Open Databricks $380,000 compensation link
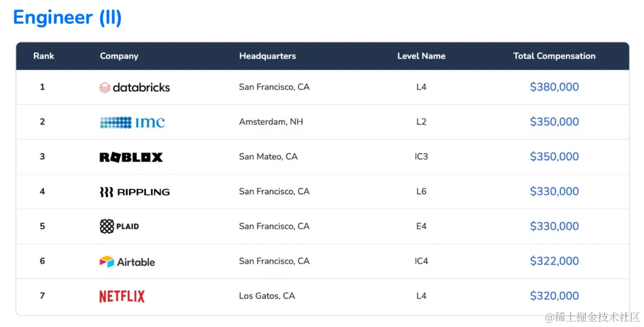This screenshot has height=327, width=644. pyautogui.click(x=555, y=87)
